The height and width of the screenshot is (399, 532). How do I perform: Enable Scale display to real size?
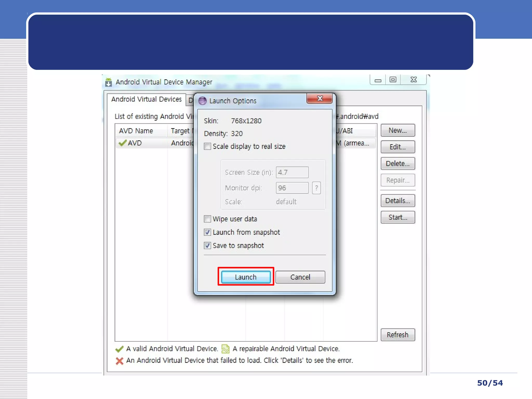click(207, 146)
